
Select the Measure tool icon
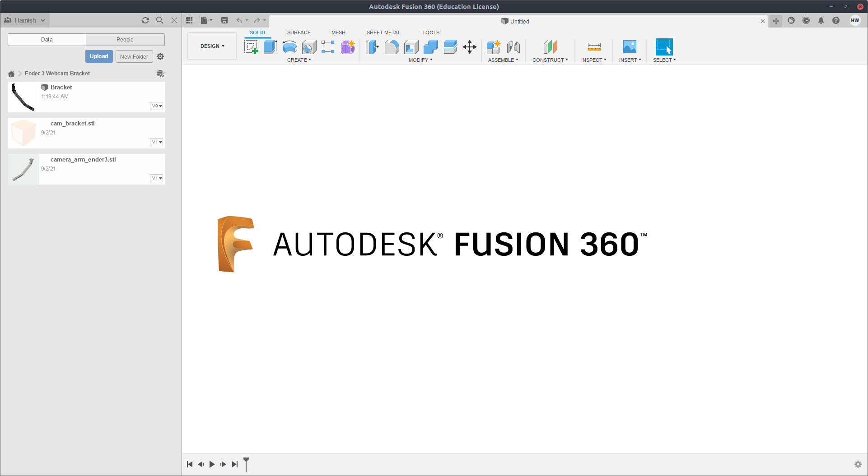tap(594, 47)
